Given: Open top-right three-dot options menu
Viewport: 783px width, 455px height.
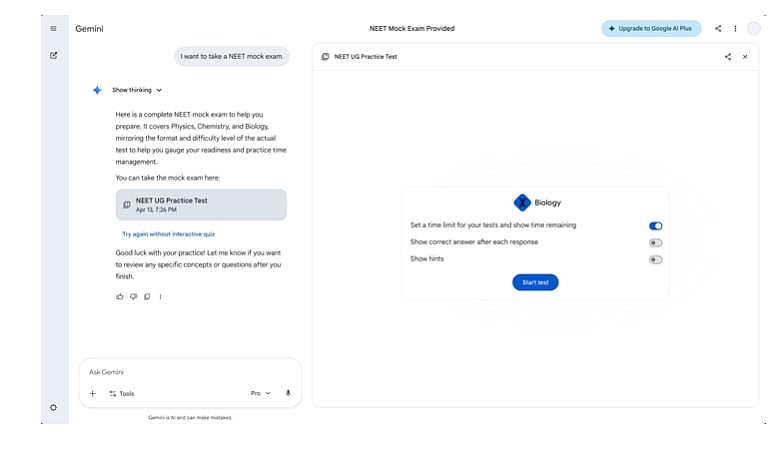Looking at the screenshot, I should pos(735,28).
